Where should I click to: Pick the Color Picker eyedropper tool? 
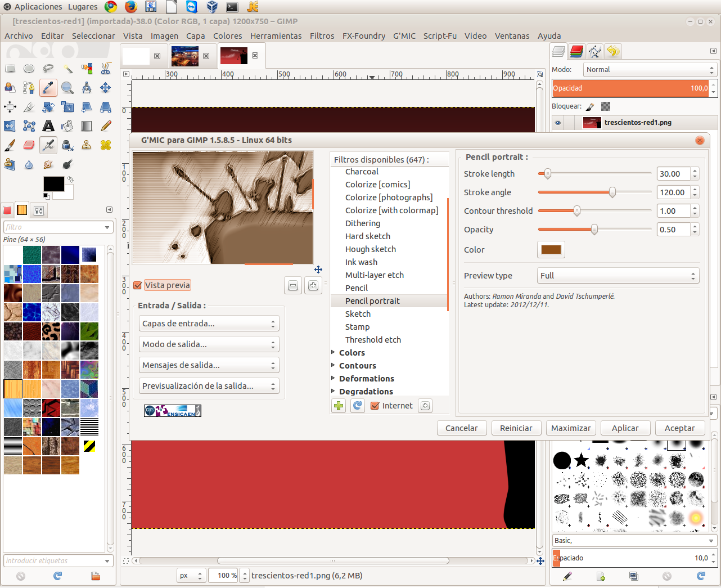pos(48,88)
